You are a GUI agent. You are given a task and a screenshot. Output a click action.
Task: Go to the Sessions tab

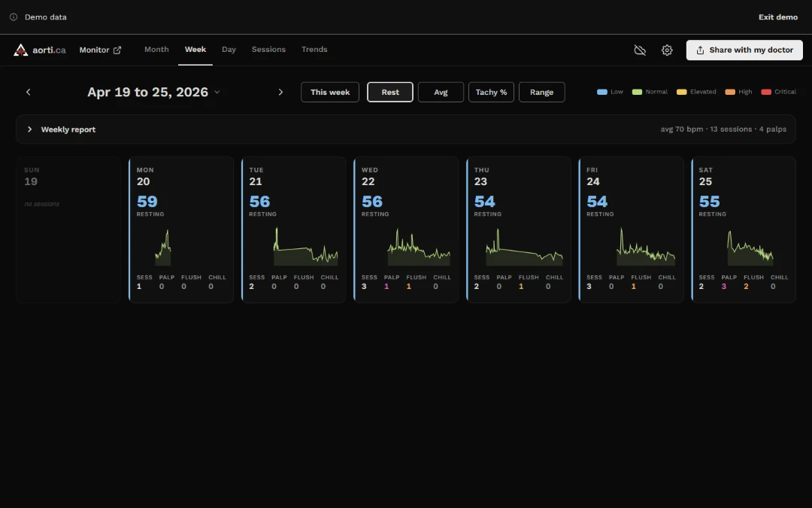pos(268,49)
